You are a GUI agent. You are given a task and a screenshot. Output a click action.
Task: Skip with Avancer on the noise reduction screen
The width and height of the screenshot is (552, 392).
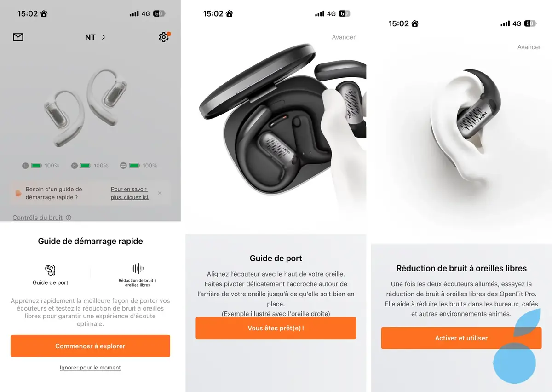[x=529, y=47]
